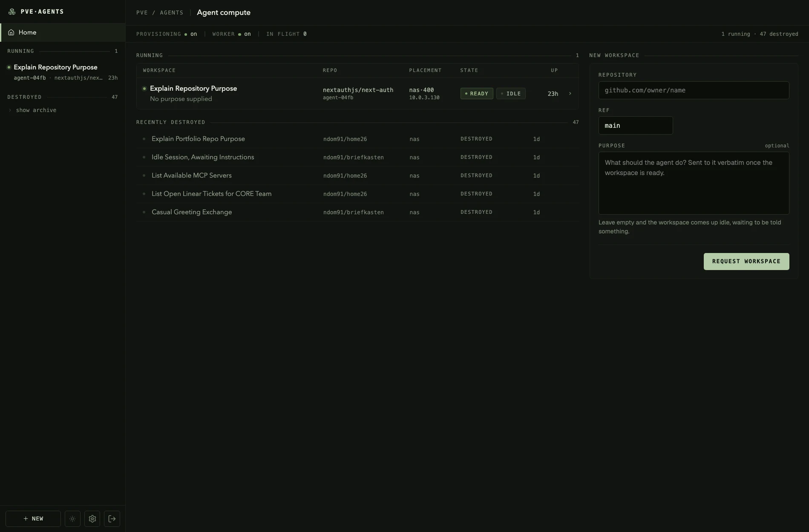The width and height of the screenshot is (809, 532).
Task: Click the REPO column header
Action: (330, 70)
